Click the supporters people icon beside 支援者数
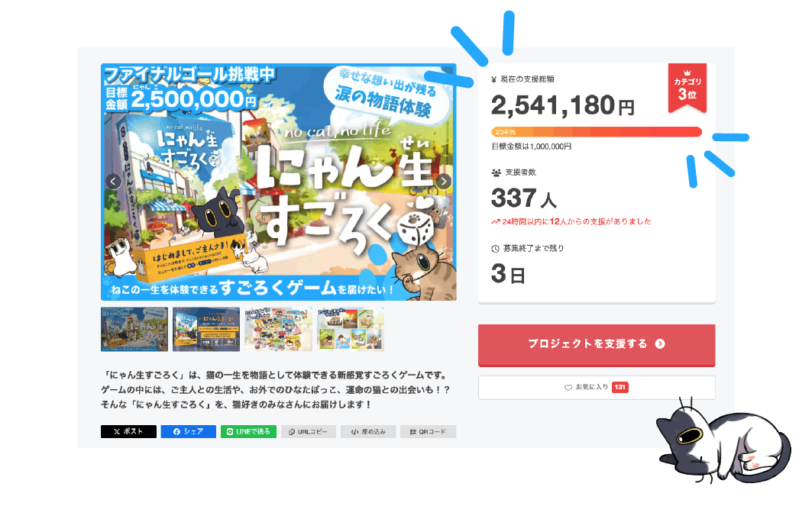Viewport: 812px width, 519px height. coord(496,172)
